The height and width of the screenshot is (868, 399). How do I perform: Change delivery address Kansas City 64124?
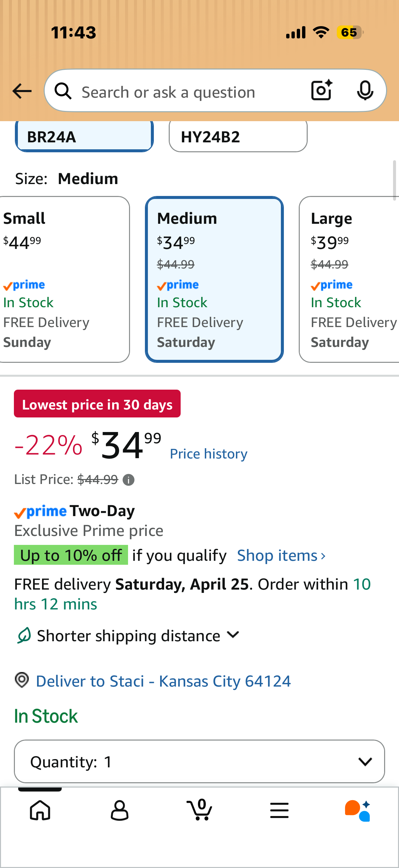pyautogui.click(x=163, y=681)
